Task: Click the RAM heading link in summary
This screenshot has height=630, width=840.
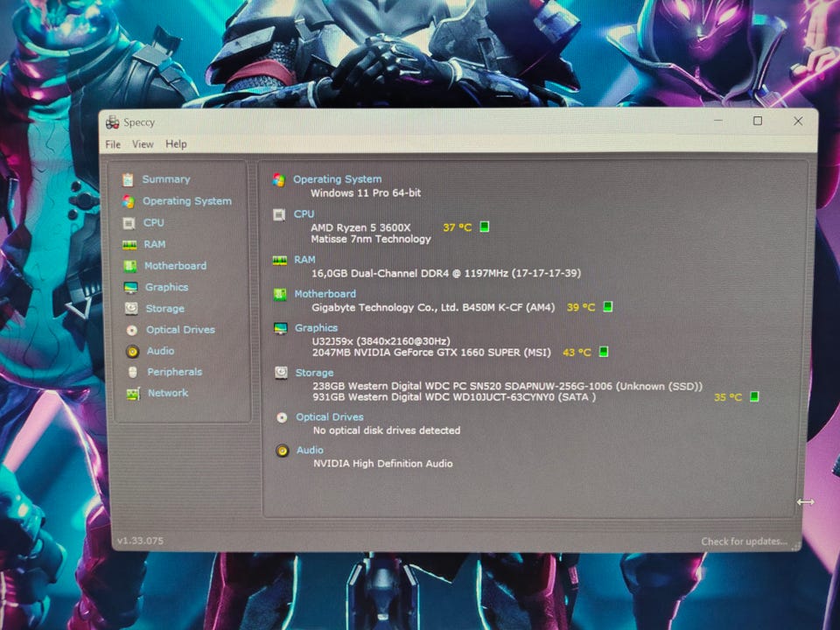Action: 304,259
